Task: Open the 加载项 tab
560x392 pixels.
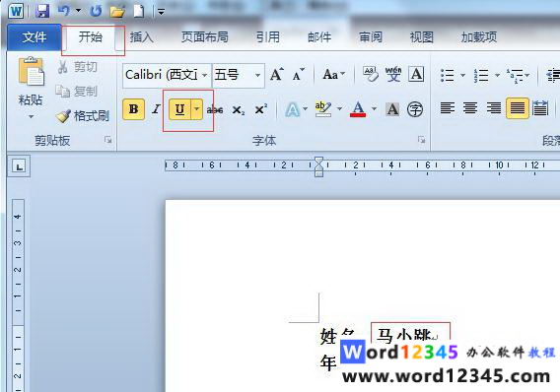Action: click(x=479, y=37)
